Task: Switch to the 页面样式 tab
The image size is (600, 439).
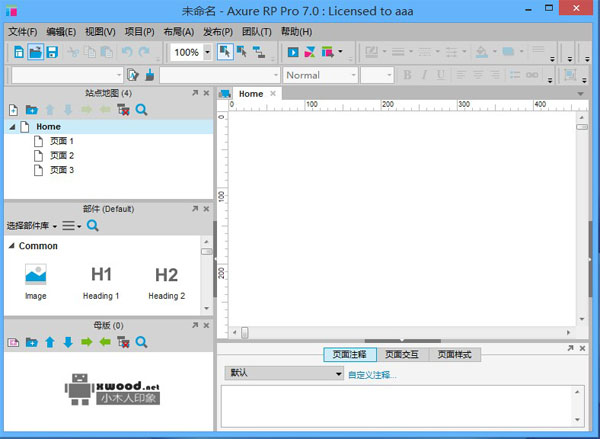Action: coord(455,354)
